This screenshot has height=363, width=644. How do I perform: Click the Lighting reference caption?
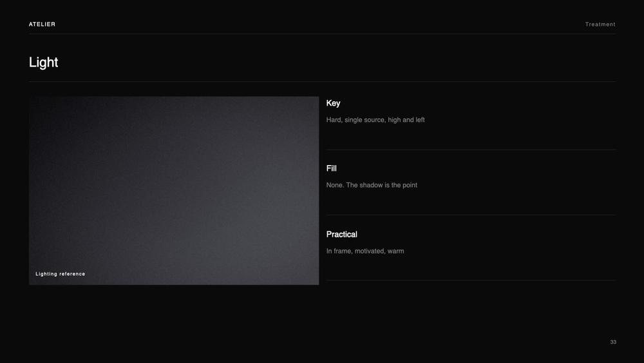coord(61,274)
